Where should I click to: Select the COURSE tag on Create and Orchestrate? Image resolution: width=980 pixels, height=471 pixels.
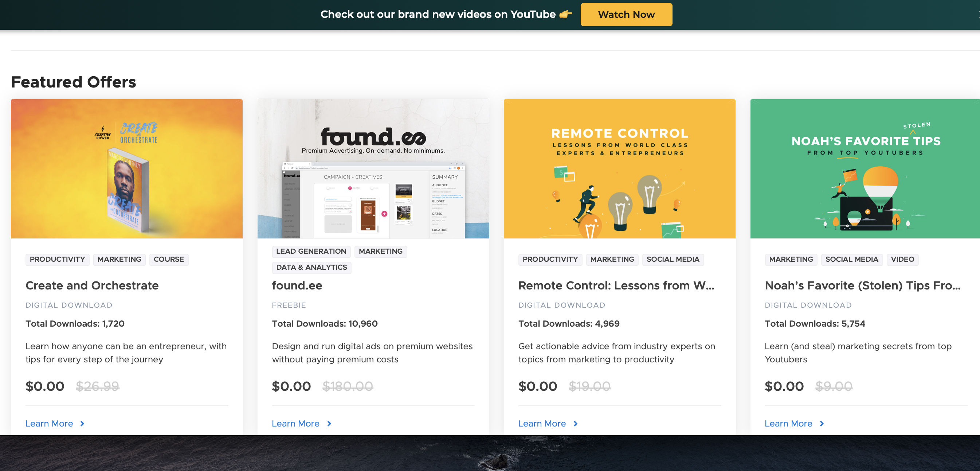click(x=169, y=259)
